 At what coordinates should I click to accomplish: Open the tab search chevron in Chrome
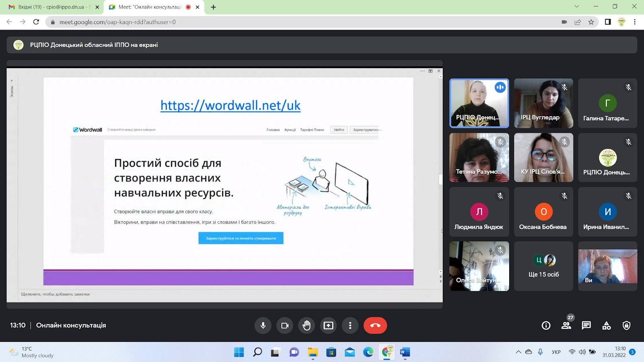[577, 6]
